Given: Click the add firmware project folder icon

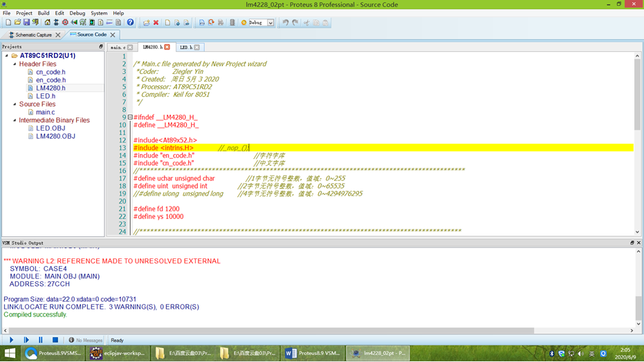Looking at the screenshot, I should pyautogui.click(x=147, y=23).
